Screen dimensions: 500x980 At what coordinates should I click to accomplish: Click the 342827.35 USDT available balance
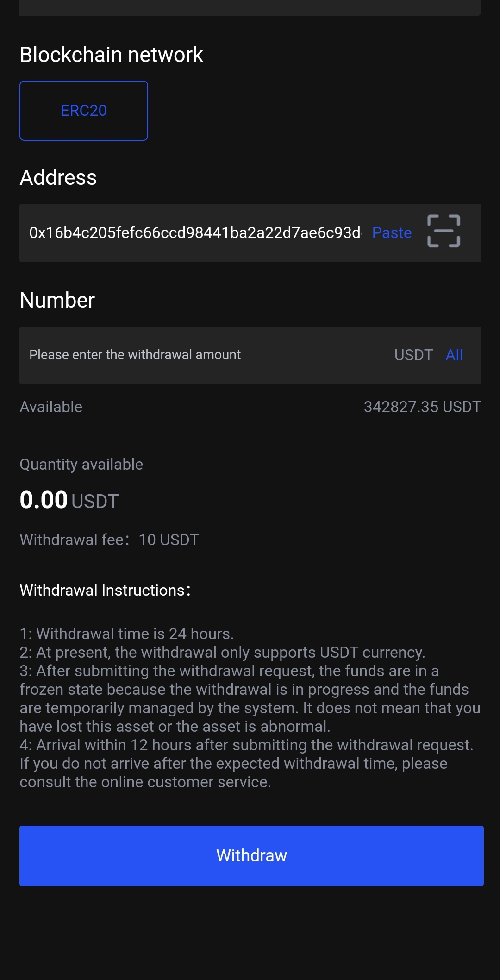tap(422, 407)
